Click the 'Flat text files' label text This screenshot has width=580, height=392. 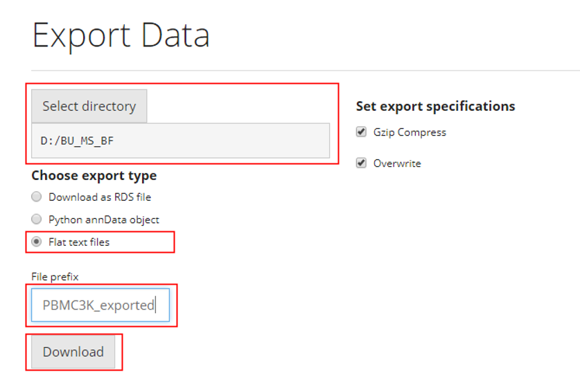tap(79, 242)
